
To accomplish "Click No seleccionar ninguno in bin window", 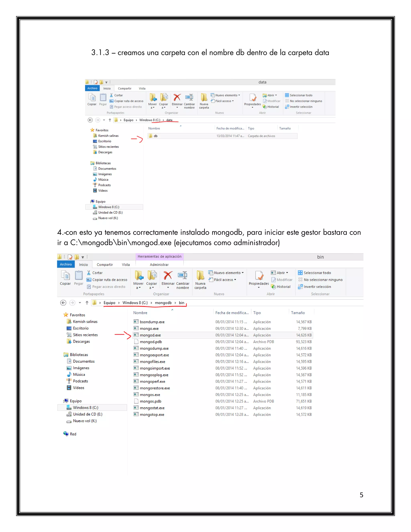I will (320, 280).
